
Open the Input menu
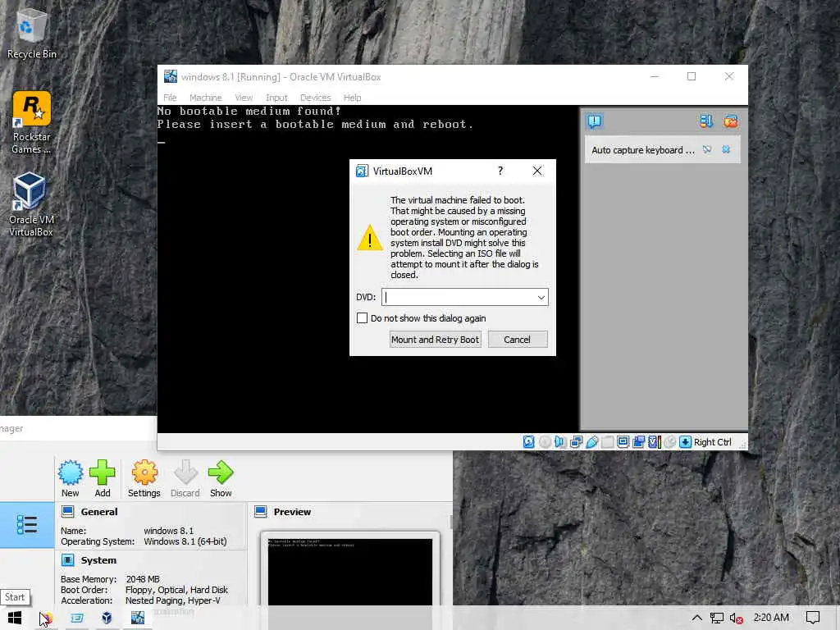coord(276,98)
